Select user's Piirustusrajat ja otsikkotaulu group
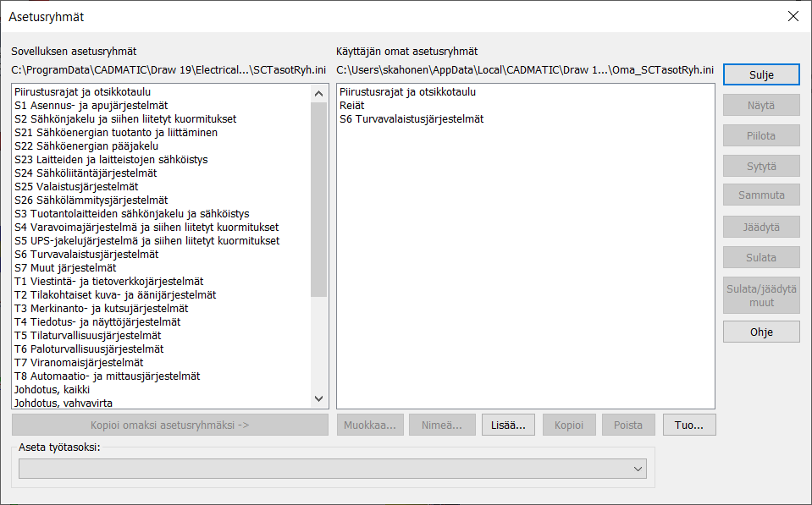812x505 pixels. point(407,92)
